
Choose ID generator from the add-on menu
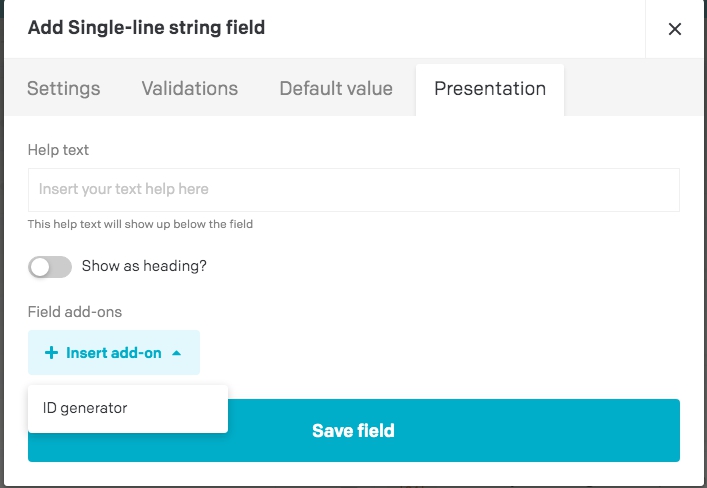(x=85, y=408)
